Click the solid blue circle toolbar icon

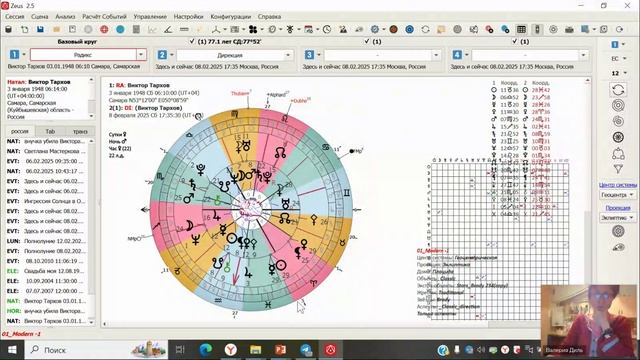(x=120, y=29)
